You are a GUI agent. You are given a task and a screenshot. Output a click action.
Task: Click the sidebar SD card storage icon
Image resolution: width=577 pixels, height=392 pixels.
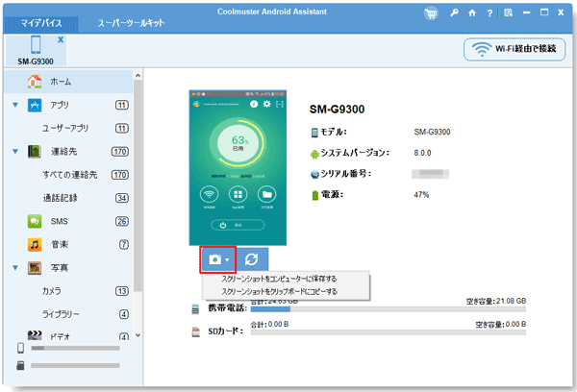pos(20,365)
